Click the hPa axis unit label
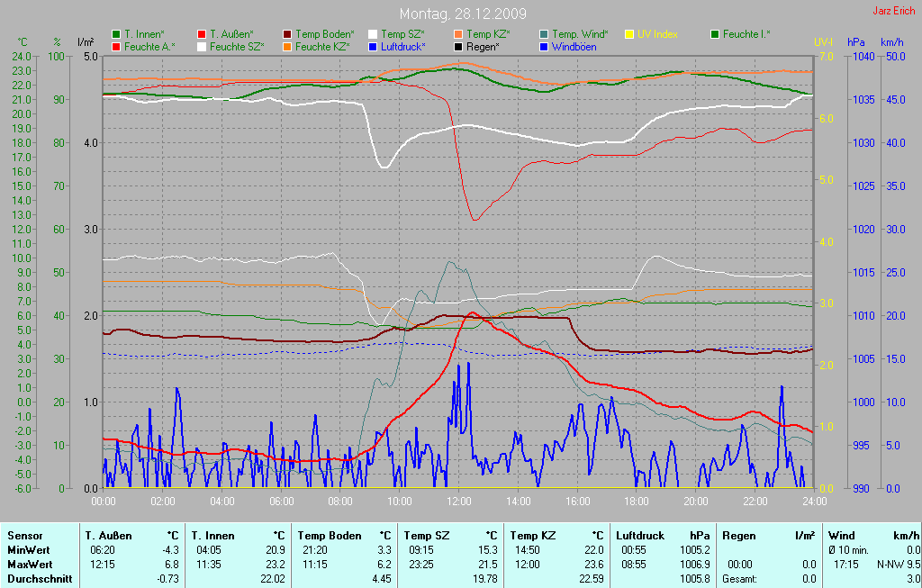Viewport: 922px width, 588px height. 856,42
